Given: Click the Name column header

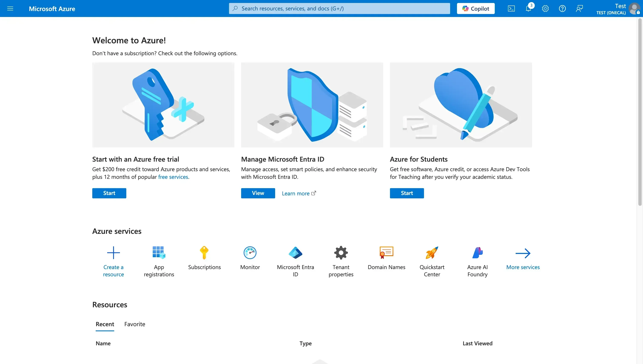Looking at the screenshot, I should click(x=103, y=343).
